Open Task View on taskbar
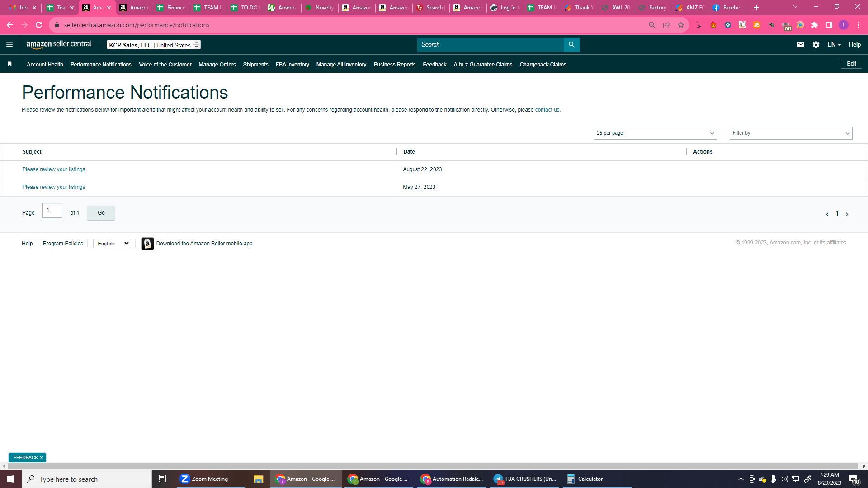The image size is (868, 488). (x=163, y=479)
